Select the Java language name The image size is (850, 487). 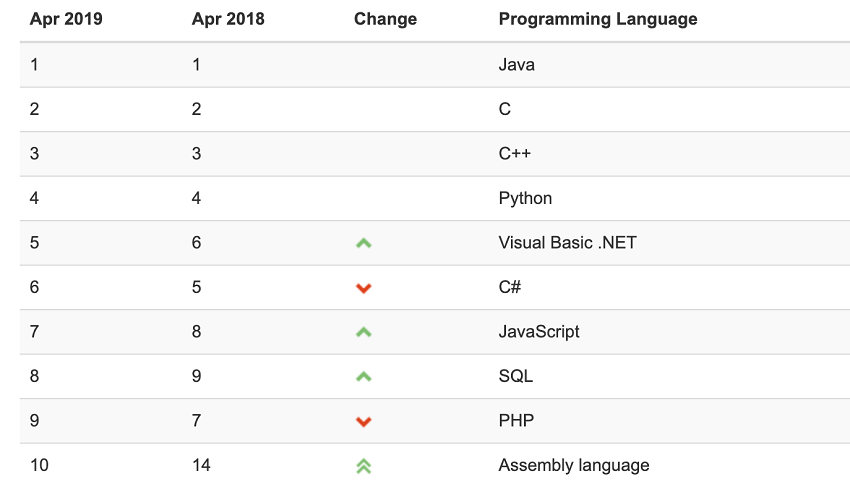[x=516, y=65]
